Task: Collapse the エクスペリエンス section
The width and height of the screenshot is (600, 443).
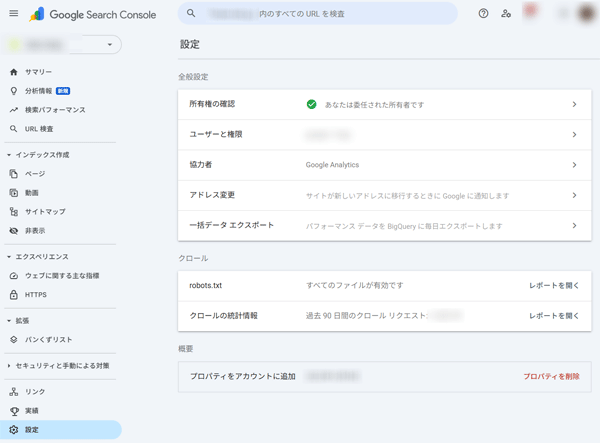Action: pos(9,257)
